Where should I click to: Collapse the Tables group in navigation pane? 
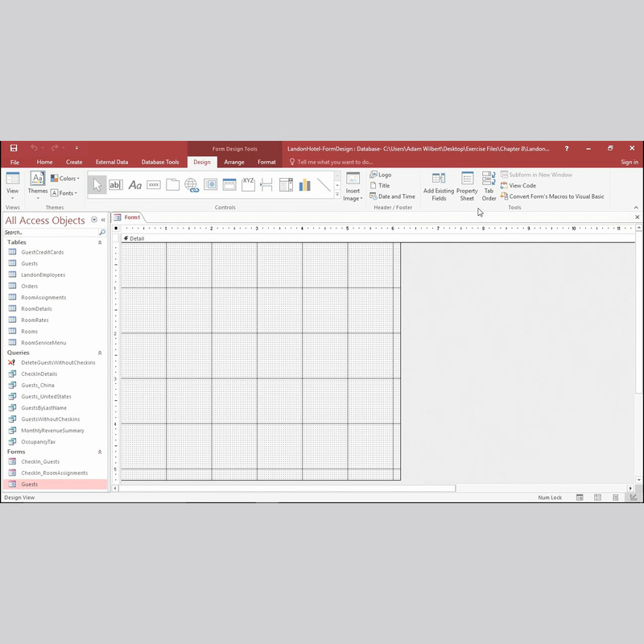click(x=100, y=242)
